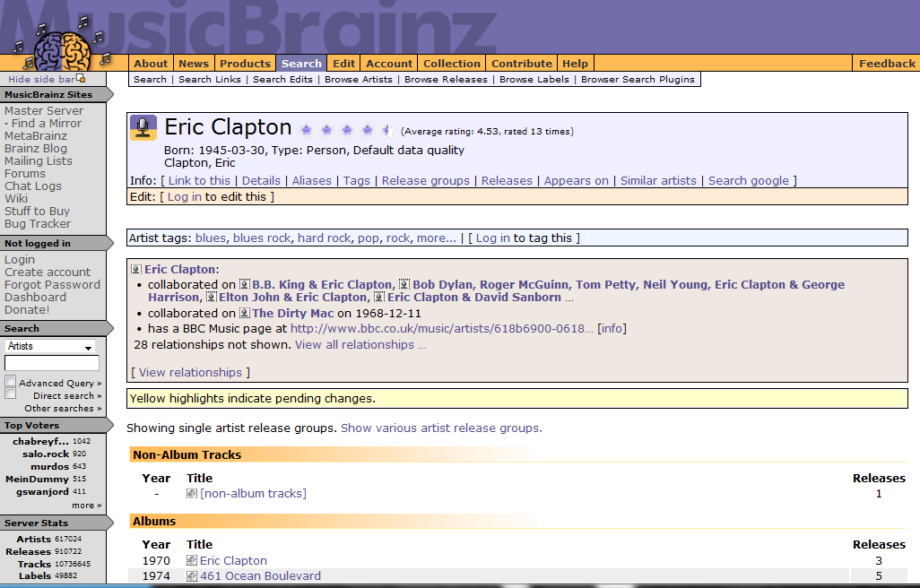920x588 pixels.
Task: Click release icon beside Eric Clapton 1970 album
Action: tap(192, 560)
